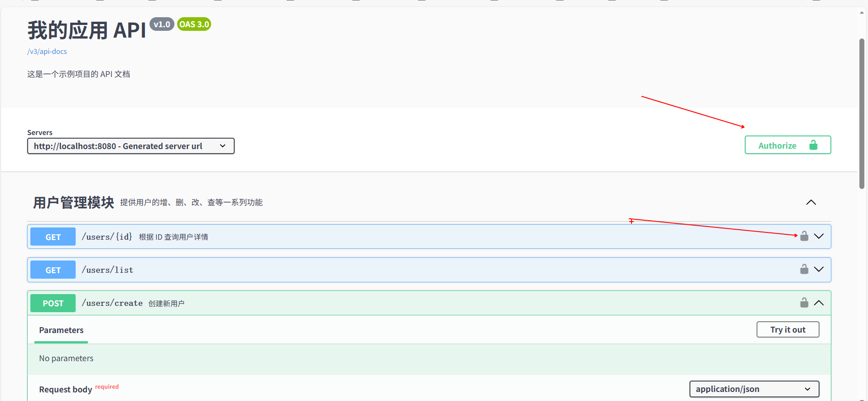Expand the GET /users/list operation chevron
Viewport: 868px width, 401px height.
pyautogui.click(x=819, y=269)
